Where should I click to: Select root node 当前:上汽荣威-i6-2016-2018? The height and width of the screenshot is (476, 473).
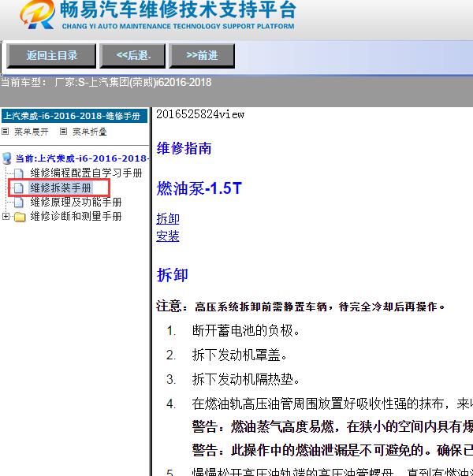pos(82,158)
